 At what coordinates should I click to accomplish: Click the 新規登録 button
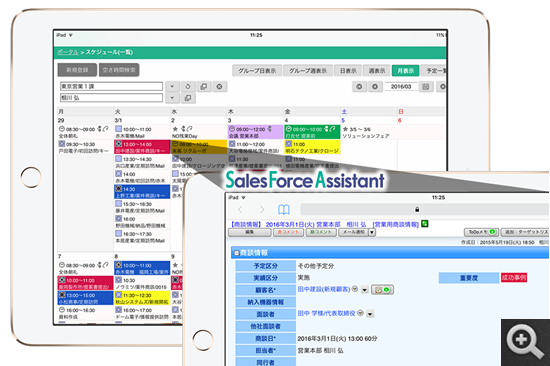pos(78,70)
